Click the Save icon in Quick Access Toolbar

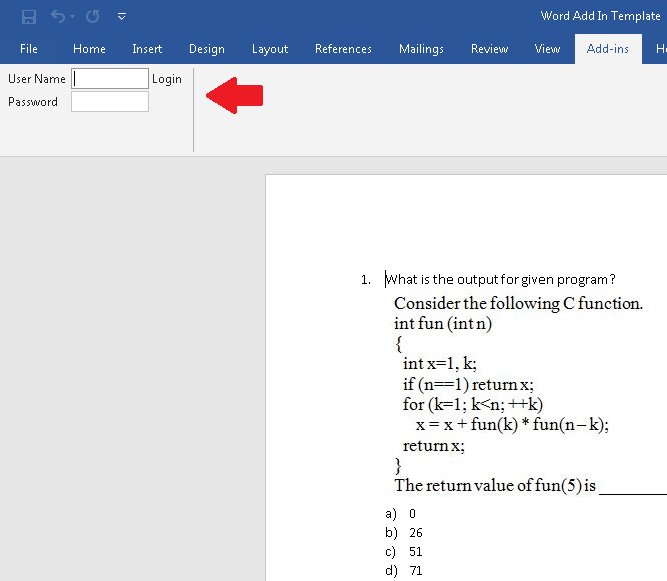pos(29,17)
